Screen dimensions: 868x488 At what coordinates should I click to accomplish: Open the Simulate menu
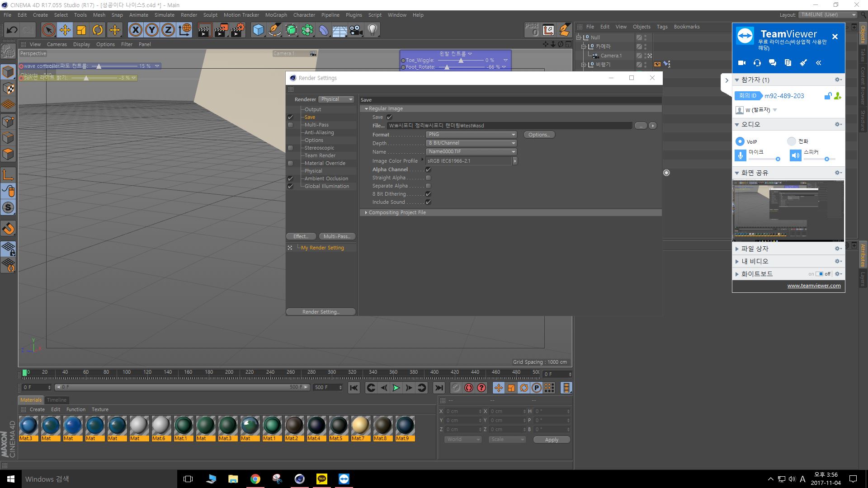tap(164, 14)
